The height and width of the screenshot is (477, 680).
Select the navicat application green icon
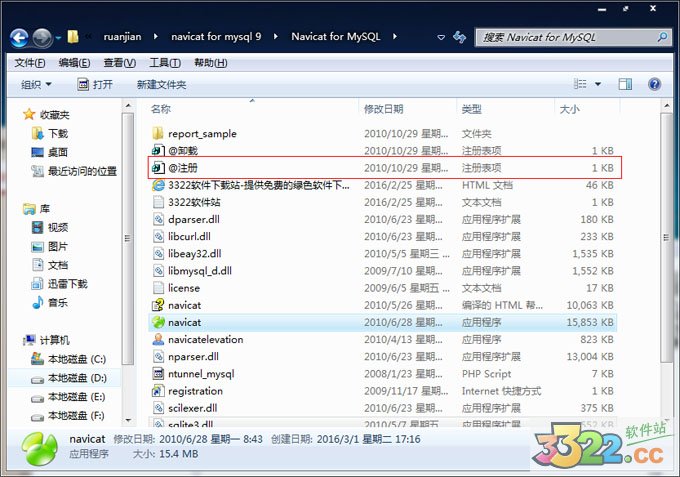pyautogui.click(x=158, y=322)
